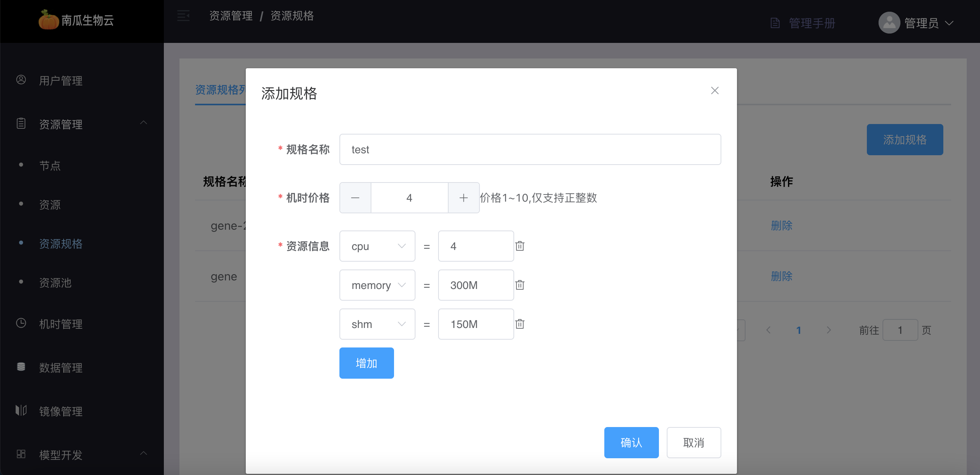Confirm with the 确认 button
Viewport: 980px width, 475px height.
point(631,443)
